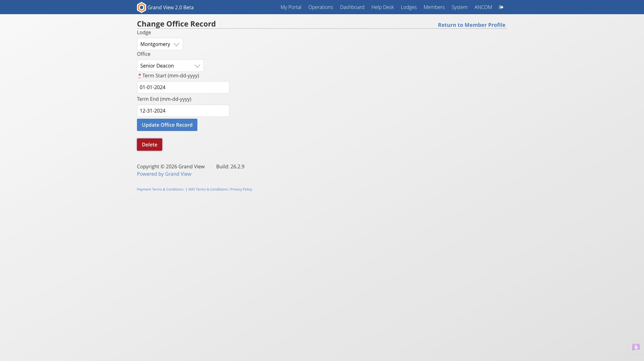Follow Return to Member Profile link
Viewport: 644px width, 361px height.
click(x=472, y=25)
